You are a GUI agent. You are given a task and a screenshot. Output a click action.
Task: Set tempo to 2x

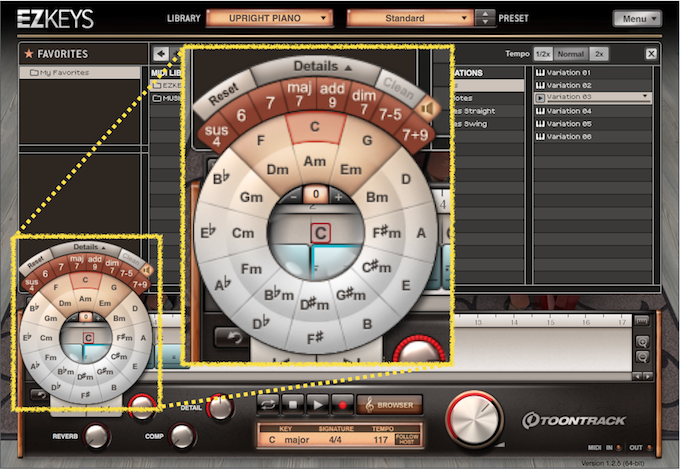pyautogui.click(x=599, y=54)
